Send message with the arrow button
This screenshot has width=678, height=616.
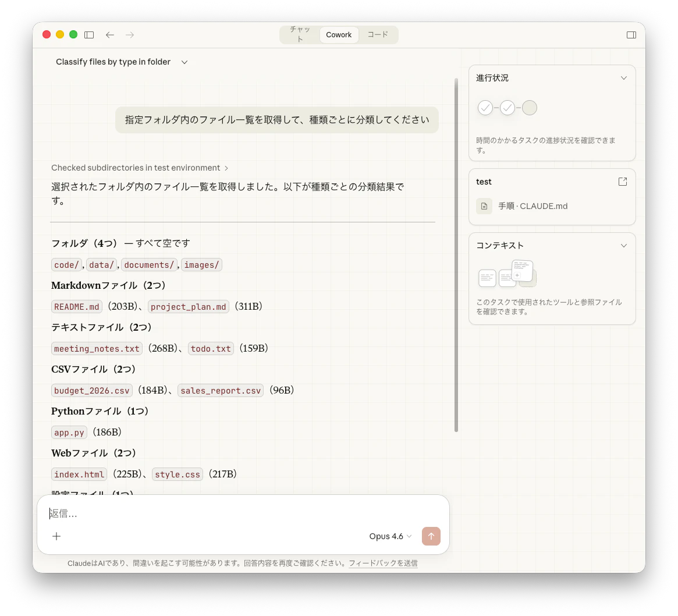coord(431,536)
